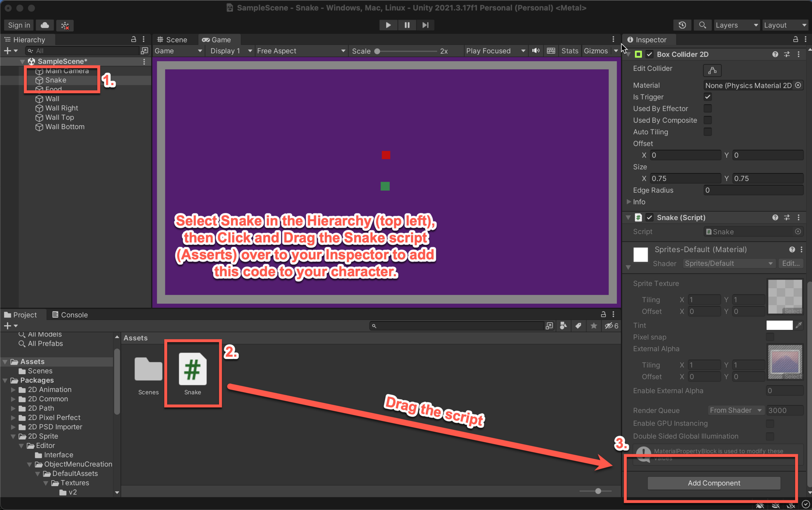Click the Tint eyedropper icon
This screenshot has height=510, width=812.
click(799, 325)
